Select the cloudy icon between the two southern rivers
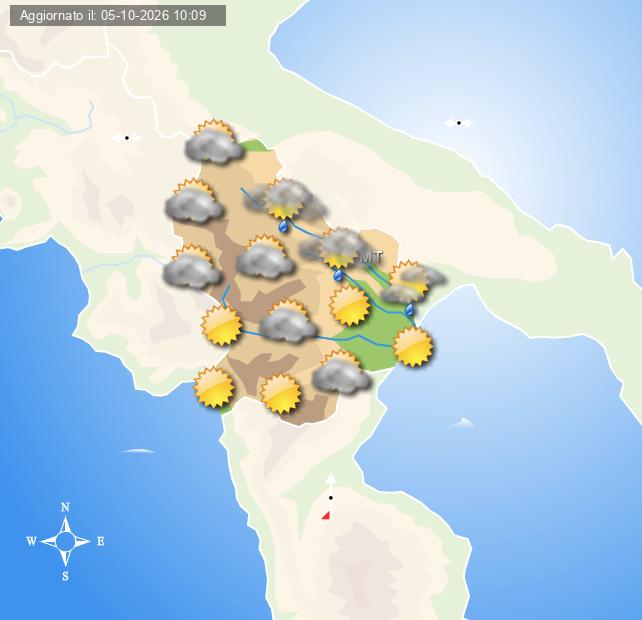642x620 pixels. 288,321
